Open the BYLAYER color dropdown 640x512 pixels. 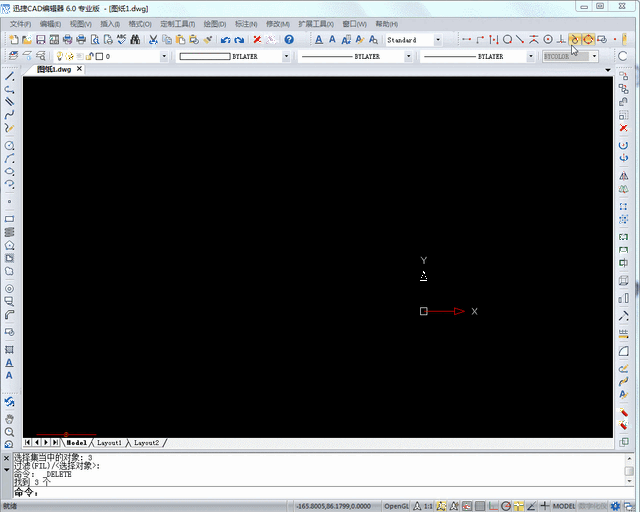click(x=286, y=56)
